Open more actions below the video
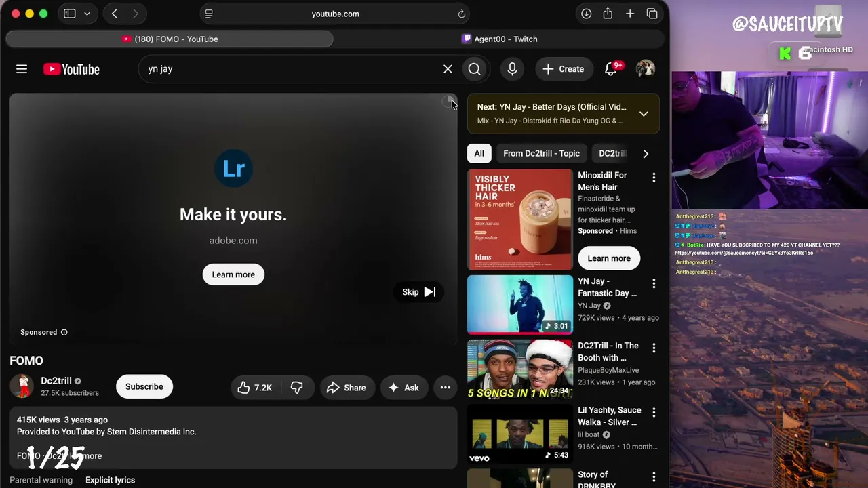Image resolution: width=868 pixels, height=488 pixels. [446, 388]
